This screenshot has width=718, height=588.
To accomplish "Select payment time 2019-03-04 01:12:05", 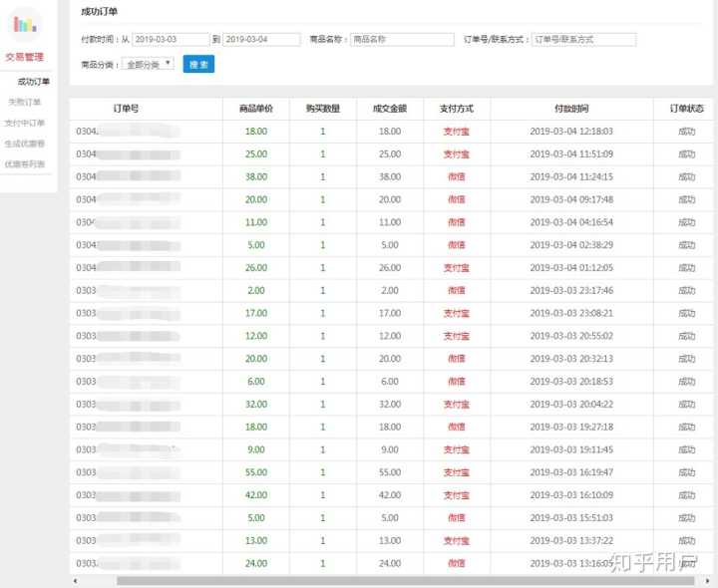I will (571, 268).
